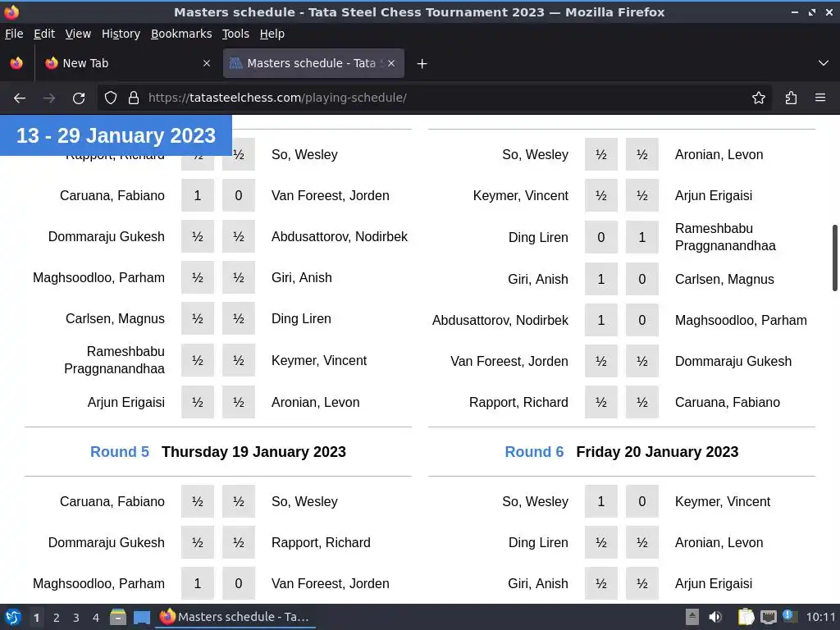Open the system start menu icon
This screenshot has width=840, height=630.
(x=13, y=617)
